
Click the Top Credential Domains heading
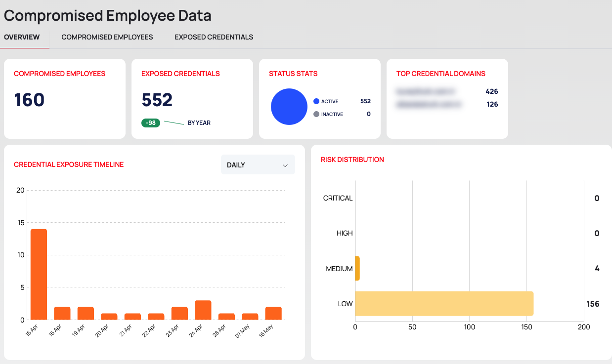pyautogui.click(x=441, y=74)
